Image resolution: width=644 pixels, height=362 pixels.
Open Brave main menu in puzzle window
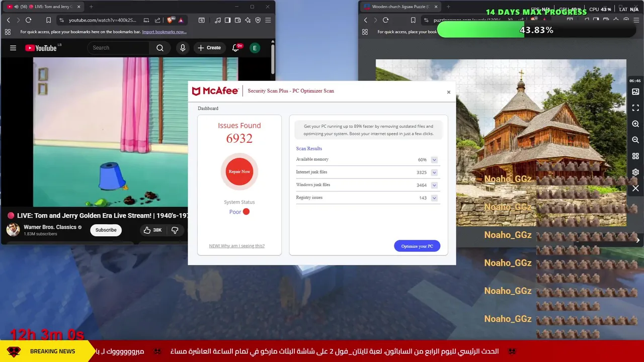(x=636, y=20)
